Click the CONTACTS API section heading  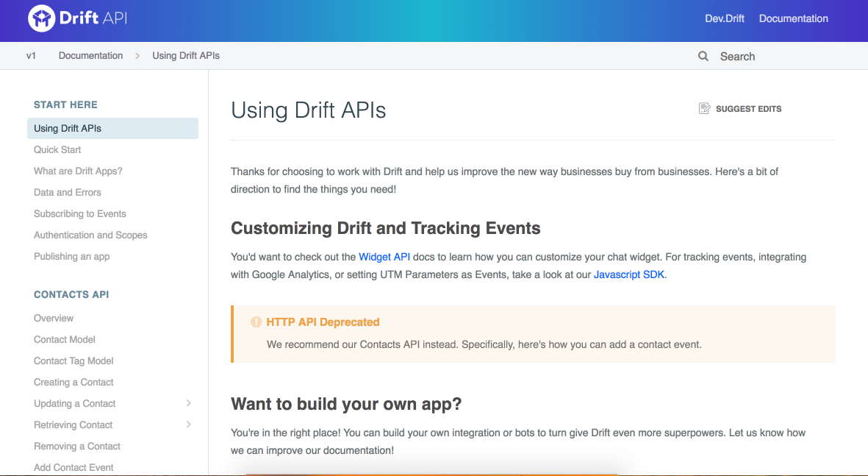coord(71,295)
